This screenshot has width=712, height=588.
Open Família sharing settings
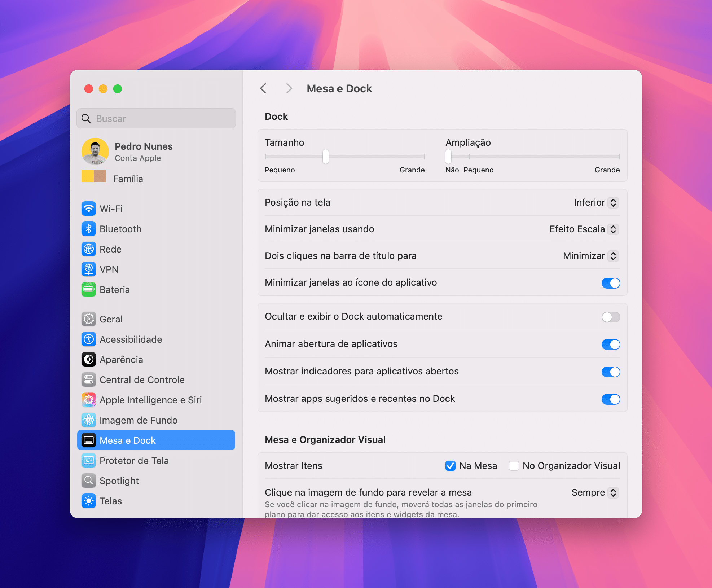coord(156,179)
